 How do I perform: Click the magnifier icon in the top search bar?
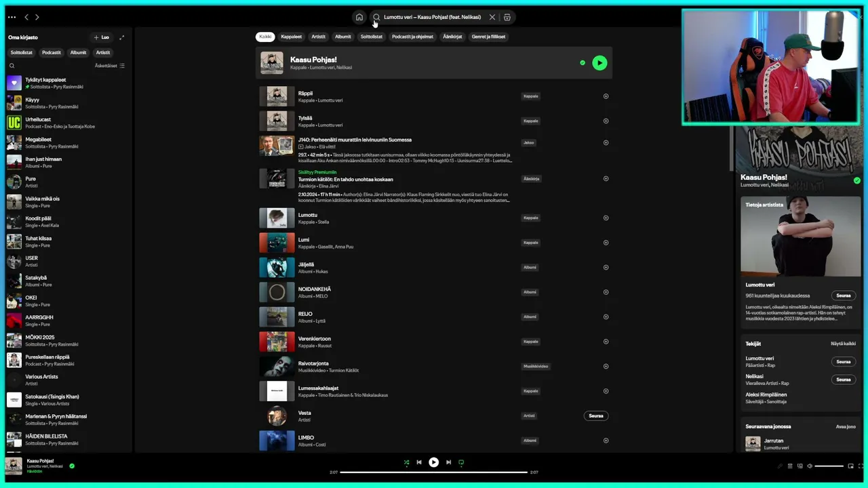click(x=376, y=17)
